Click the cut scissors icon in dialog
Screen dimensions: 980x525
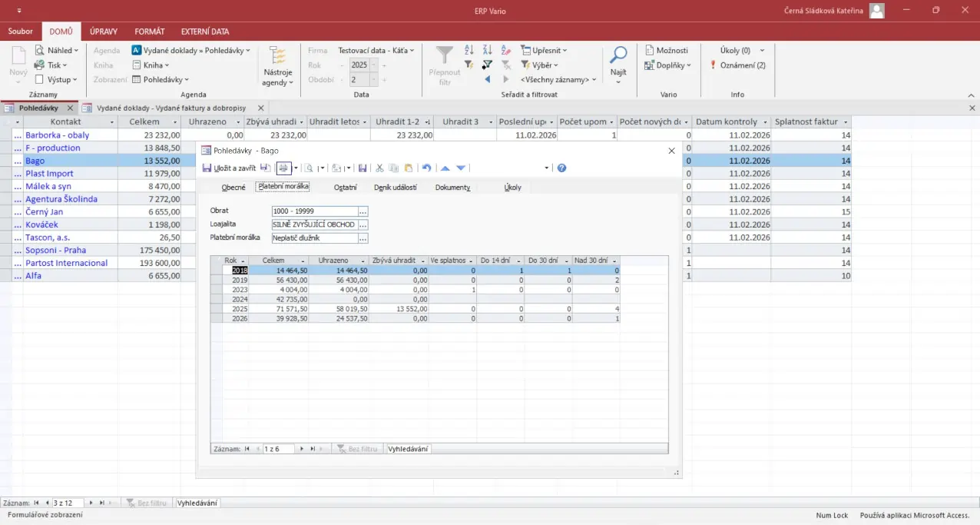pyautogui.click(x=379, y=168)
